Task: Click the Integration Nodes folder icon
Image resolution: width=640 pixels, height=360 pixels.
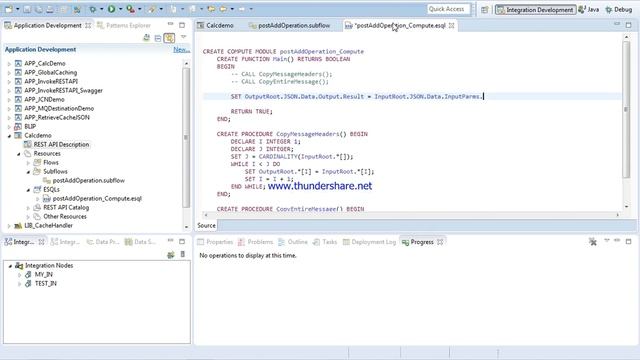Action: pyautogui.click(x=19, y=265)
